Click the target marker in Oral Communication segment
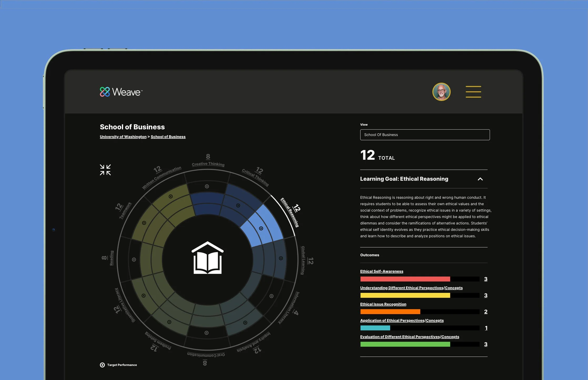Image resolution: width=588 pixels, height=380 pixels. click(207, 333)
